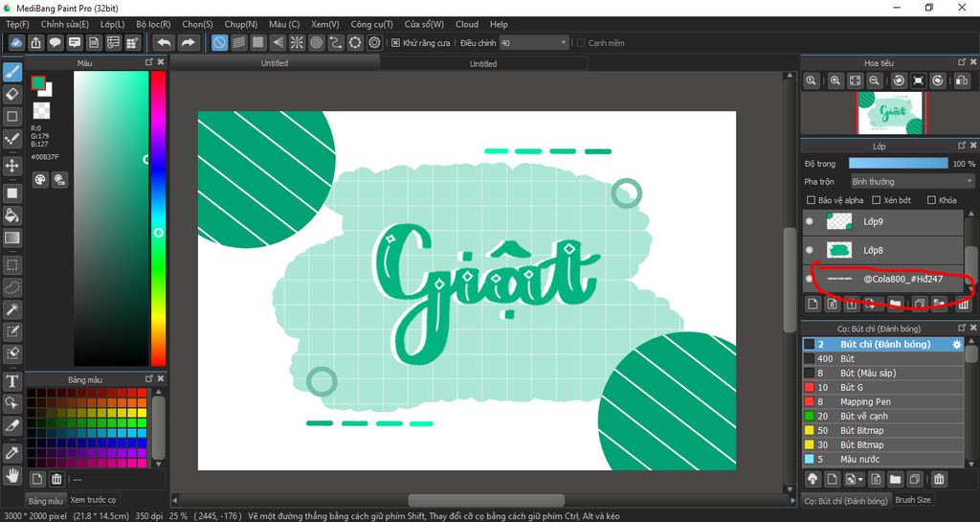Screen dimensions: 980x522
Task: Activate the Hand pan tool
Action: [x=12, y=474]
